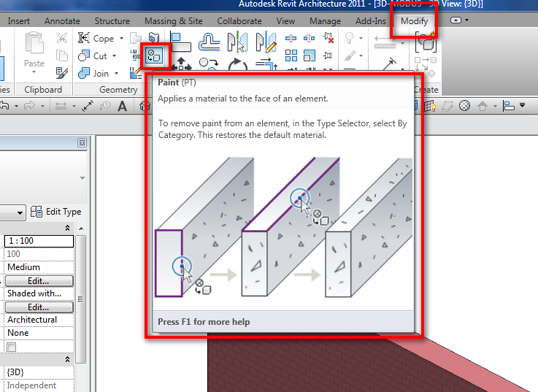This screenshot has width=538, height=392.
Task: Select the Split with Gap tool
Action: click(x=309, y=38)
